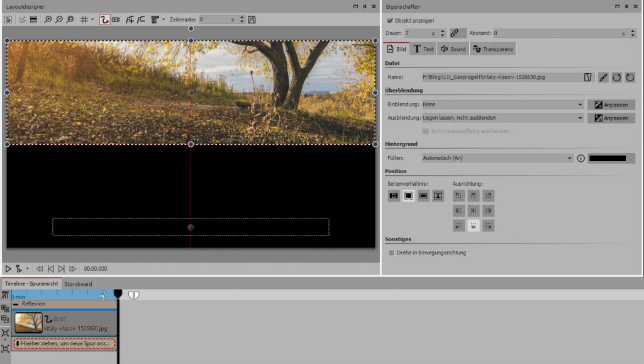This screenshot has width=644, height=364.
Task: Uncheck the 'Objekt anzeigen' checkbox
Action: [390, 20]
